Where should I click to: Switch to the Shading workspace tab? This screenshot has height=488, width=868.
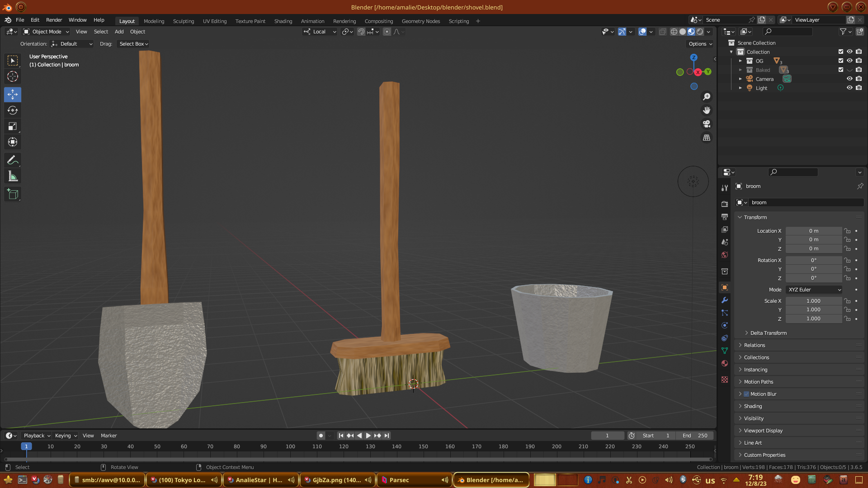click(283, 21)
